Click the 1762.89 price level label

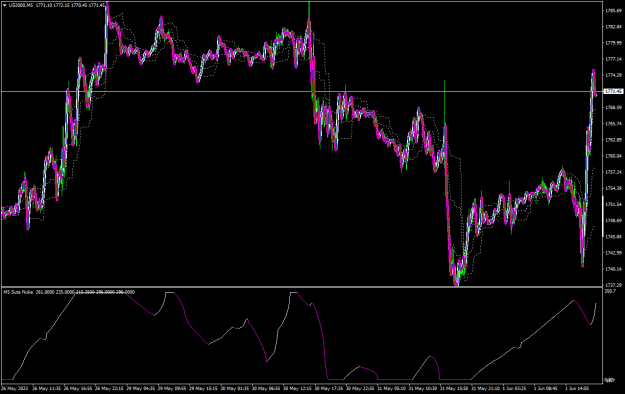point(613,140)
